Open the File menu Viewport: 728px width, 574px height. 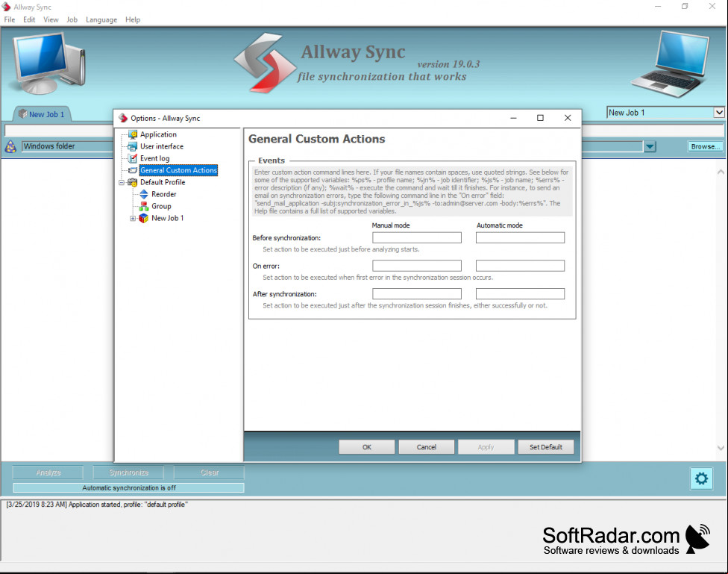tap(9, 19)
